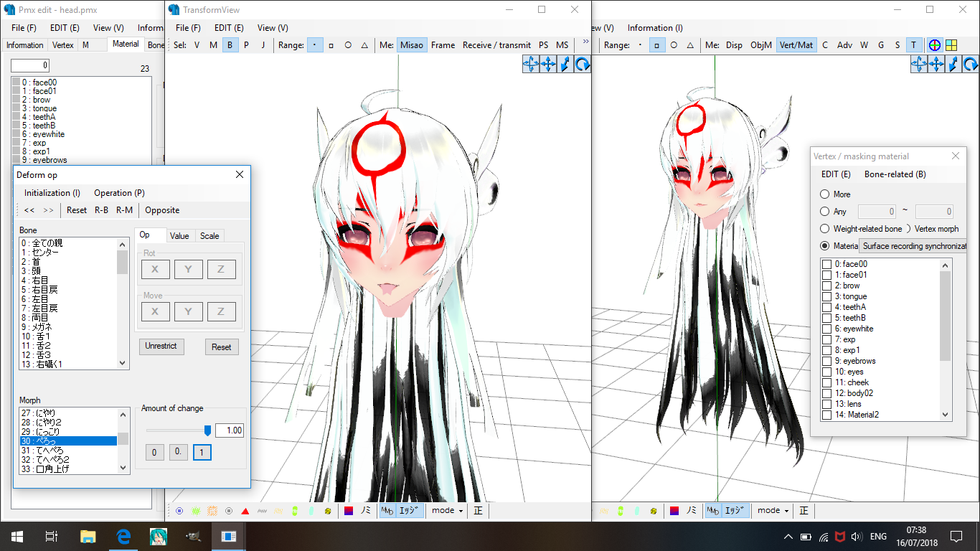Viewport: 980px width, 551px height.
Task: Toggle the orange hatched square icon in TransformView
Action: 212,511
